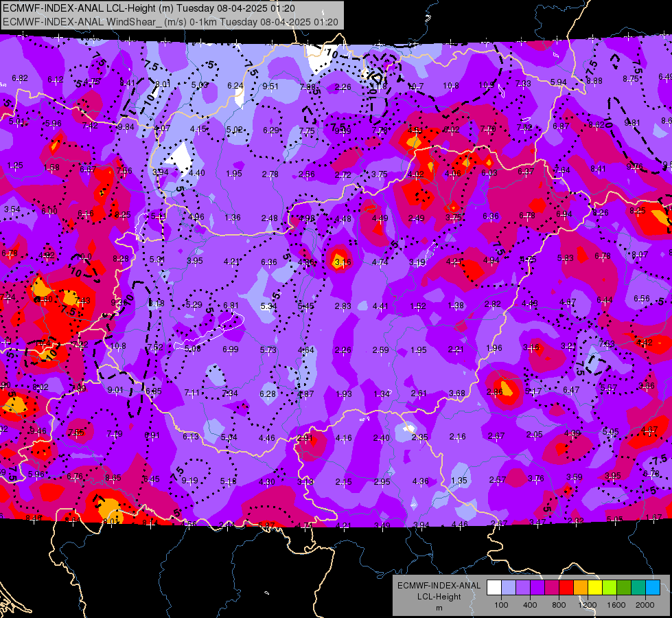Click the grid value 9.01

115,390
